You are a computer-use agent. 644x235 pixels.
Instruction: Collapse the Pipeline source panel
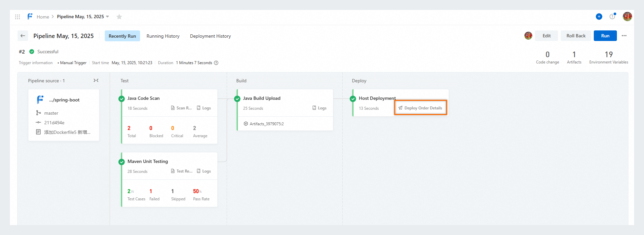click(x=96, y=80)
